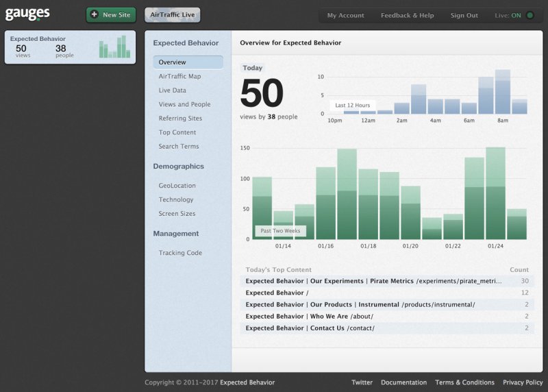Viewport: 548px width, 392px height.
Task: Open Technology demographics
Action: coord(176,199)
